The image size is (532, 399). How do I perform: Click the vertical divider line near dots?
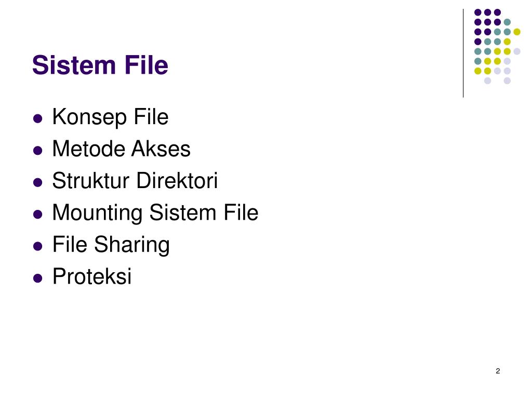(x=463, y=54)
